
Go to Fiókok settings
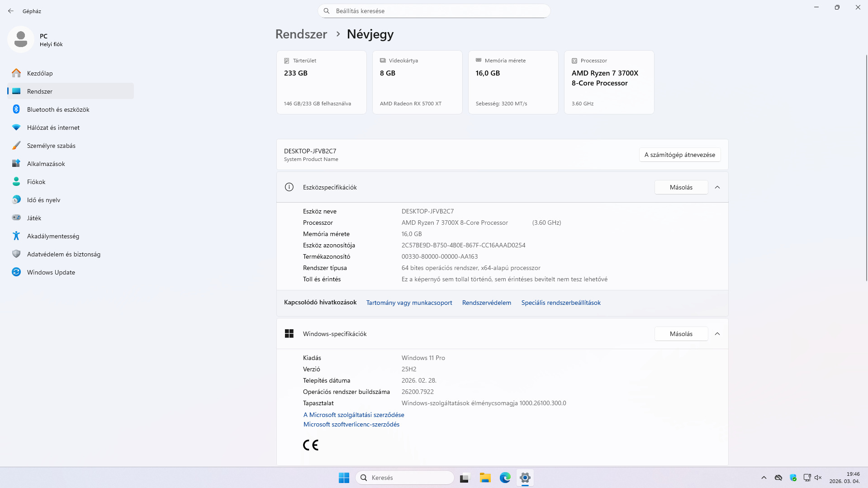pyautogui.click(x=71, y=182)
